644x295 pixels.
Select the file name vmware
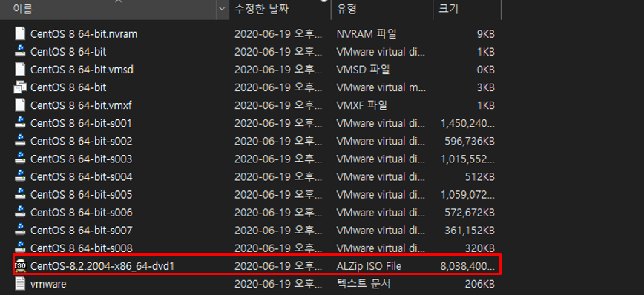(48, 284)
